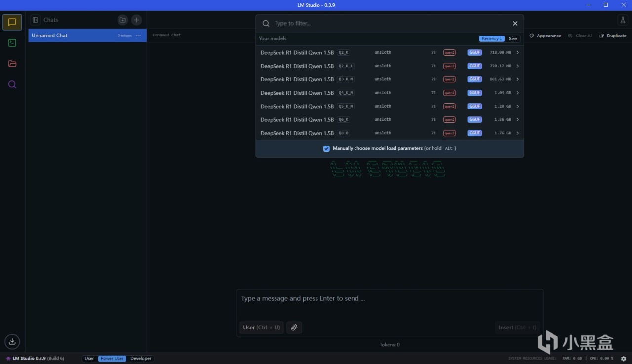Click the Unnamed Chat title in header
Viewport: 632px width, 364px height.
click(166, 36)
